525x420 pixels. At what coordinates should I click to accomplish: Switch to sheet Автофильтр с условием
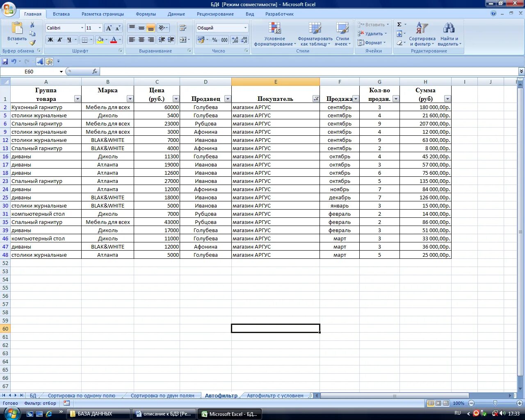(x=275, y=396)
